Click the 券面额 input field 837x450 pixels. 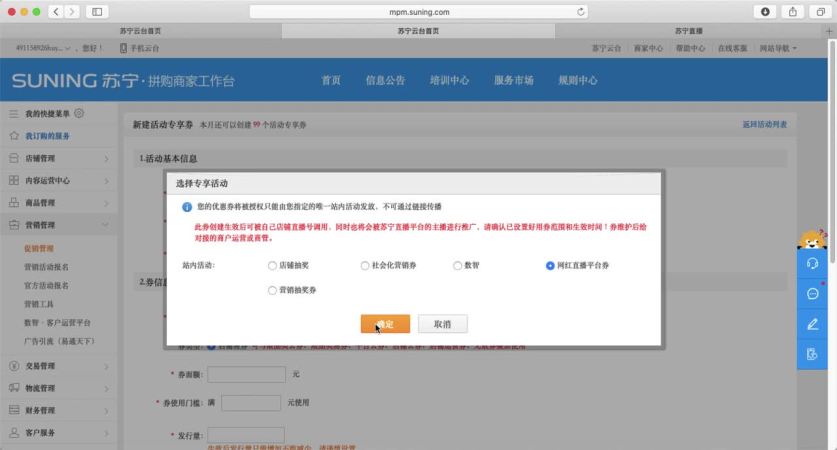(247, 374)
